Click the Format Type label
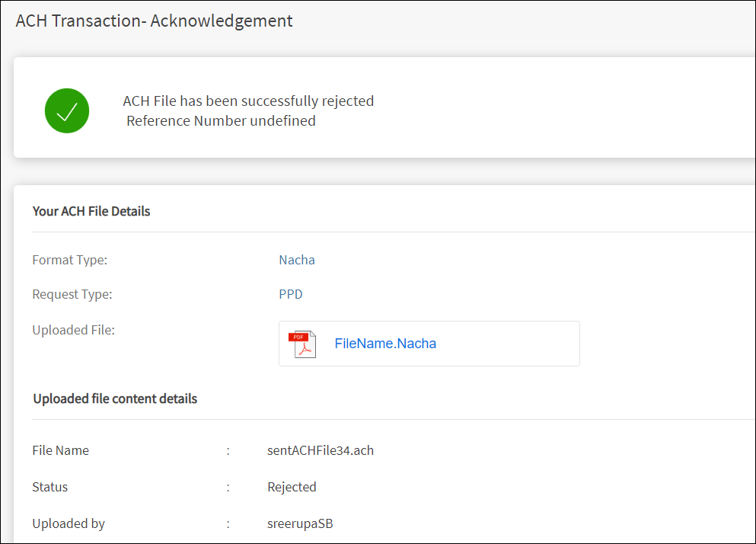The width and height of the screenshot is (756, 544). click(x=70, y=260)
